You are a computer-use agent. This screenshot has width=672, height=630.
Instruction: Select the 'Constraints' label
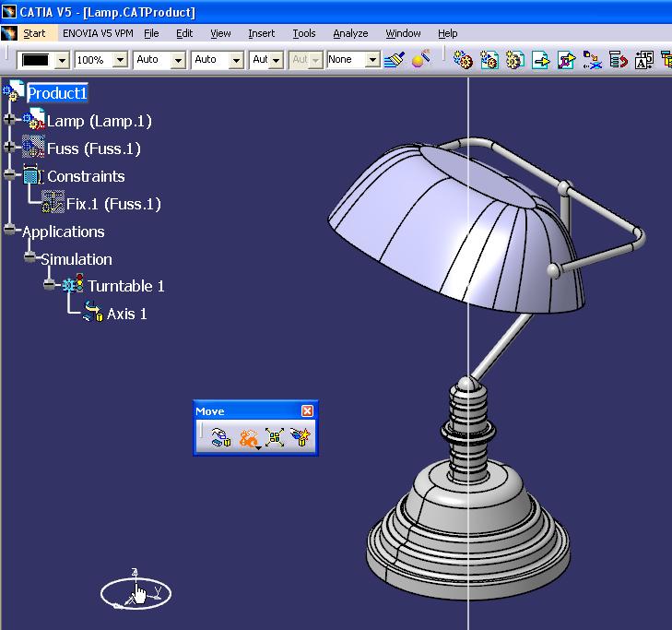(x=86, y=176)
